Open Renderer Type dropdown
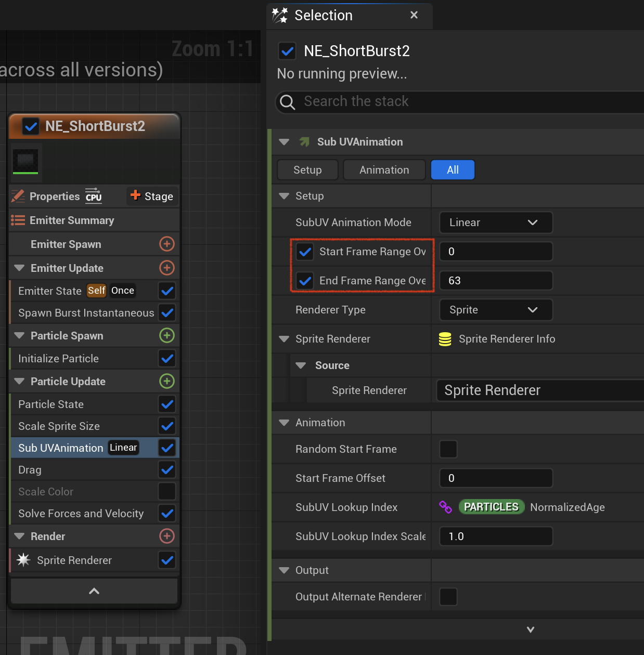 pos(496,310)
